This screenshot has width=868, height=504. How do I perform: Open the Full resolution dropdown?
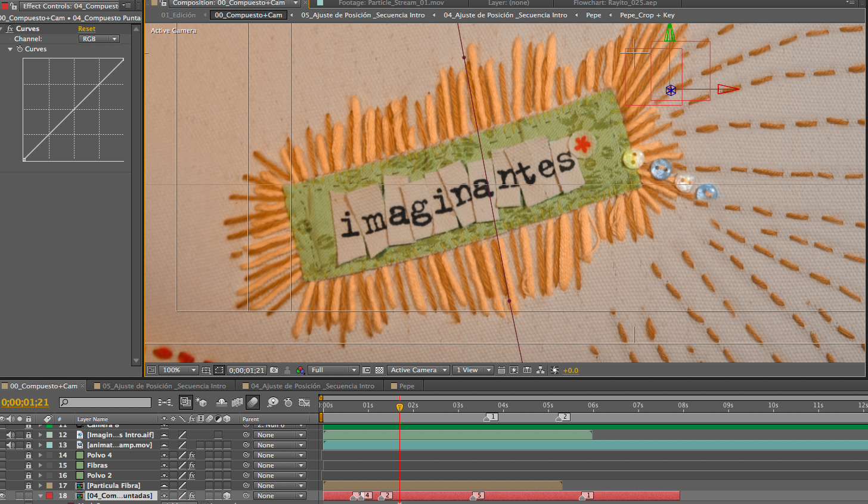pyautogui.click(x=333, y=370)
